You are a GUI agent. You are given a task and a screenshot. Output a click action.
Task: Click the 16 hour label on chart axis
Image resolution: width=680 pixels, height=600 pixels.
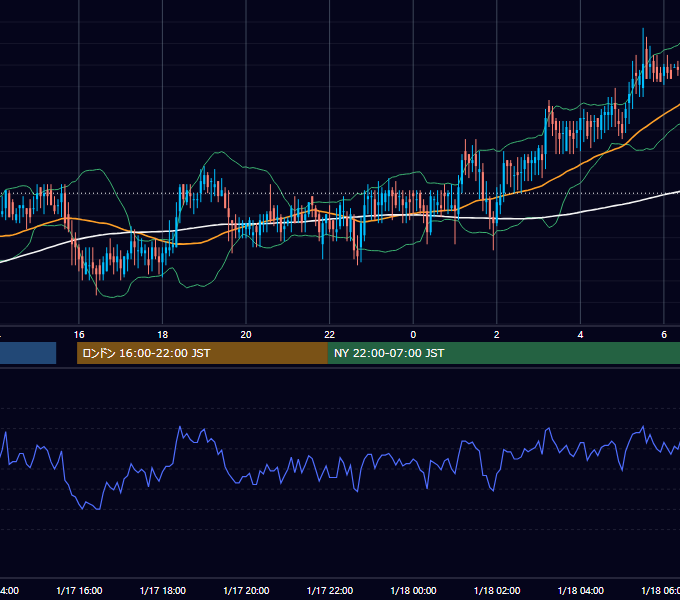click(x=79, y=335)
